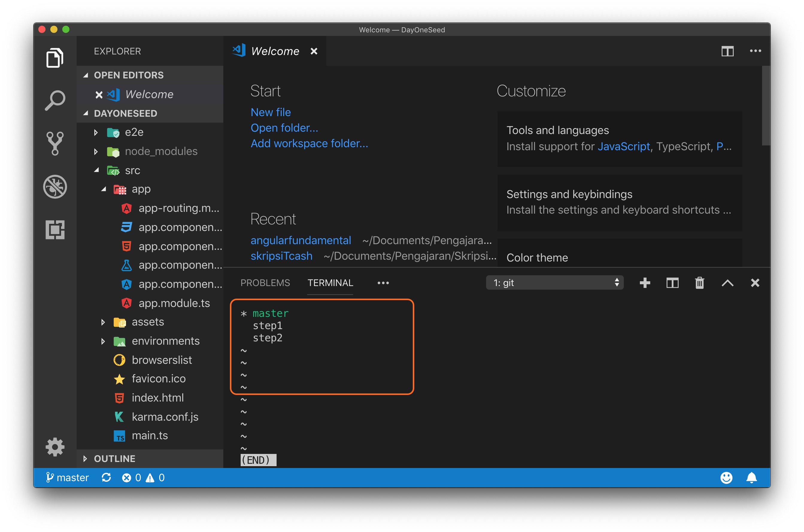This screenshot has width=804, height=532.
Task: Click JavaScript link under Tools and languages
Action: [x=624, y=146]
